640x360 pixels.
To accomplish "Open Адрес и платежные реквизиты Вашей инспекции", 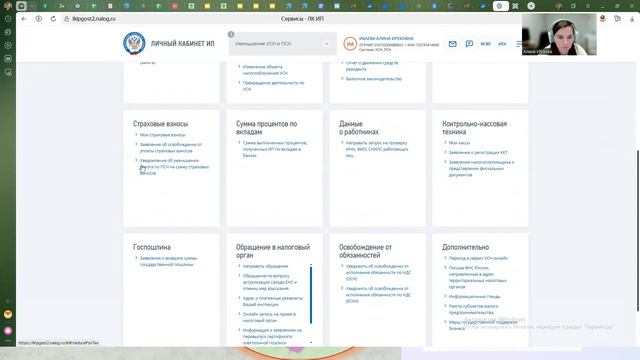I will (x=273, y=301).
